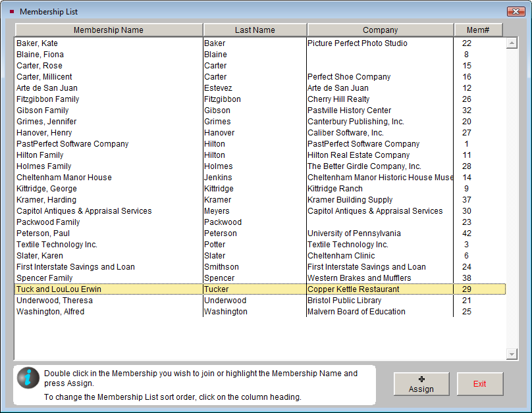Select the Carter, Rose membership
Screen dimensions: 532x413
pos(40,65)
